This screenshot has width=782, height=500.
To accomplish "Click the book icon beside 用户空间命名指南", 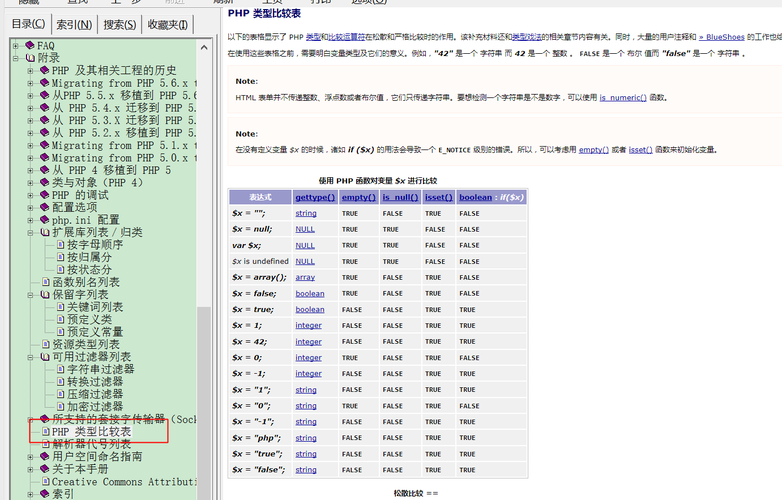I will tap(44, 457).
